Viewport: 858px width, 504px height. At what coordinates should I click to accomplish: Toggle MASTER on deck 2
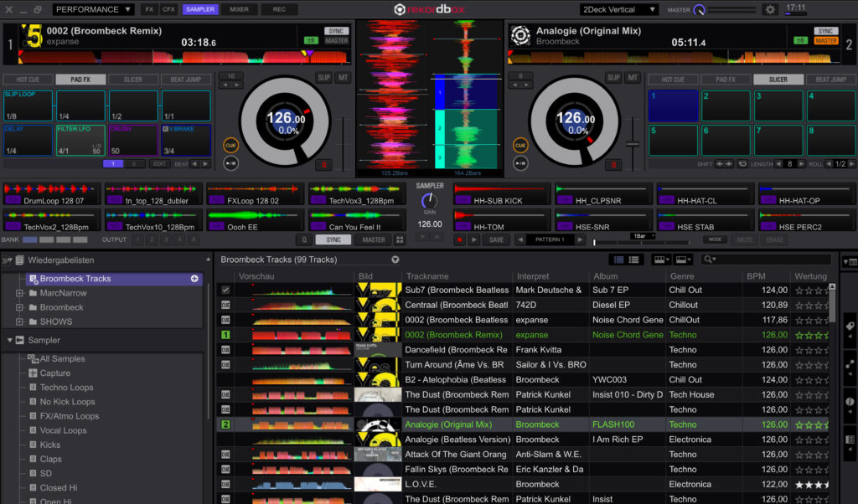coord(825,40)
